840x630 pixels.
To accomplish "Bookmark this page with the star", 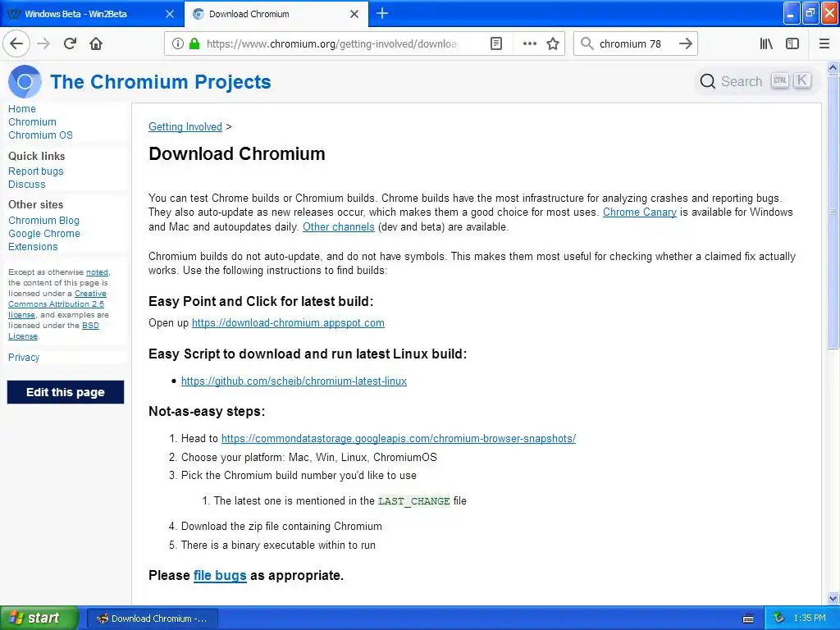I will [553, 43].
